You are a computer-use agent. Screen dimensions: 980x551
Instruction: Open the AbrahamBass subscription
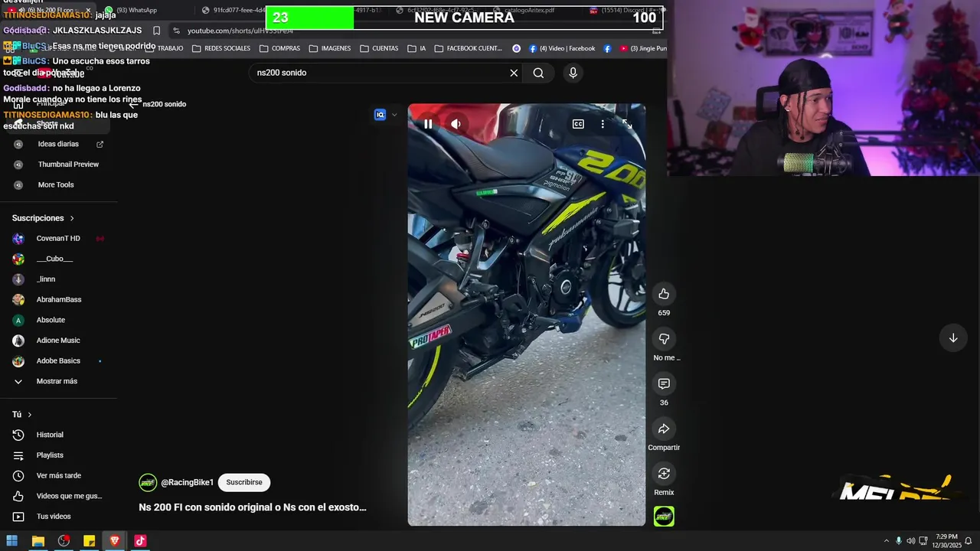coord(59,299)
